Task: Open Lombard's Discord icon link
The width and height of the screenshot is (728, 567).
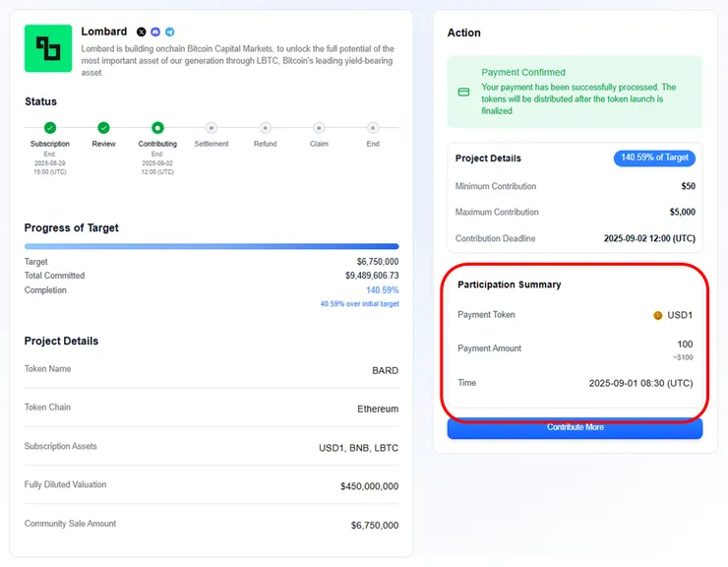Action: click(155, 32)
